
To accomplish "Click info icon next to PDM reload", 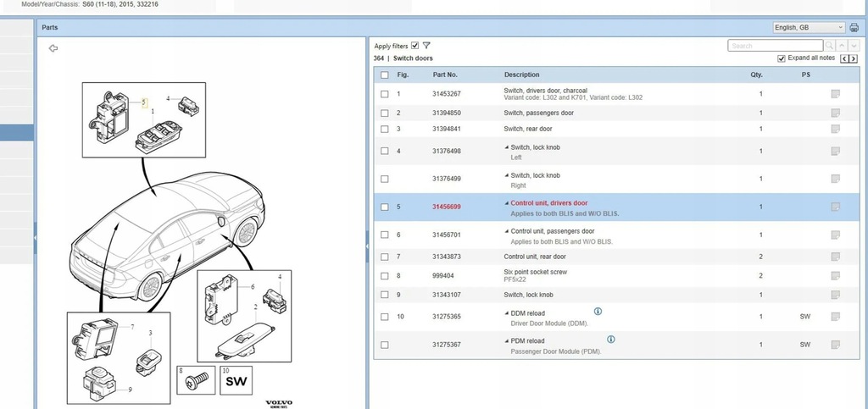I will 610,340.
